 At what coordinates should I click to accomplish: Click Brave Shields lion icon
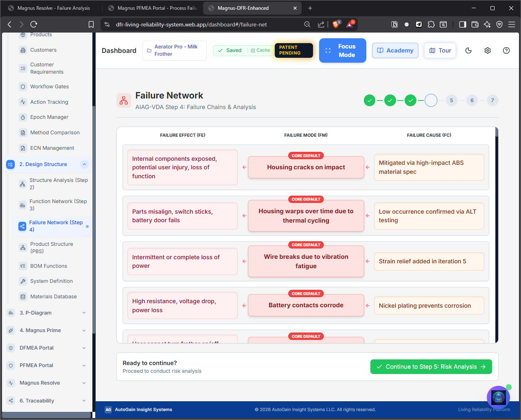[x=336, y=24]
